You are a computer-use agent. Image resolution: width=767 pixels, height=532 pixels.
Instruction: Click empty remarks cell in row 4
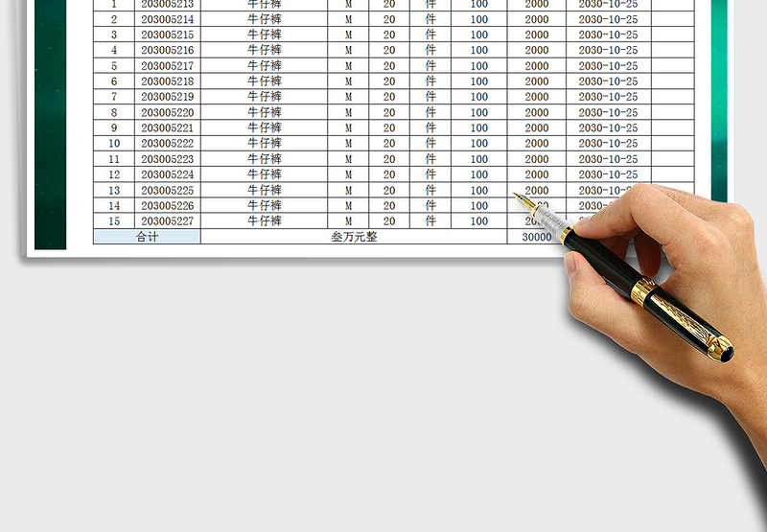tap(673, 51)
